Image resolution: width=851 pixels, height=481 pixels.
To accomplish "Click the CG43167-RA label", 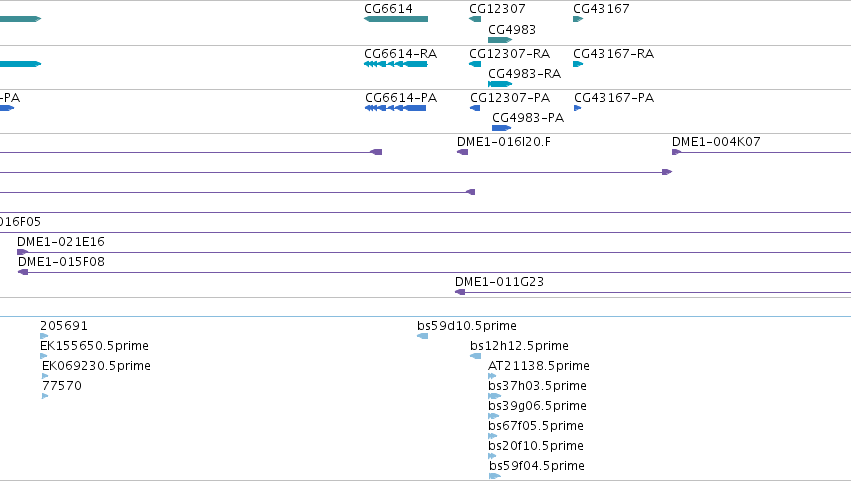I will pyautogui.click(x=614, y=54).
